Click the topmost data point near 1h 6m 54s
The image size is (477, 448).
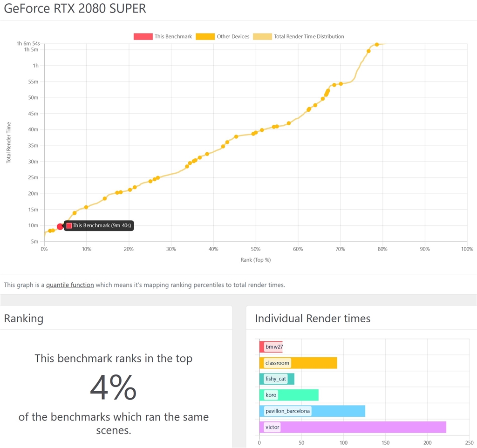(x=377, y=45)
